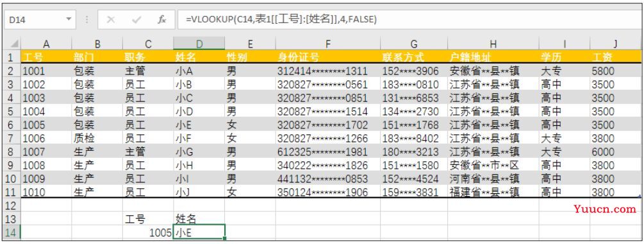The width and height of the screenshot is (644, 244).
Task: Select column H header
Action: click(x=493, y=44)
